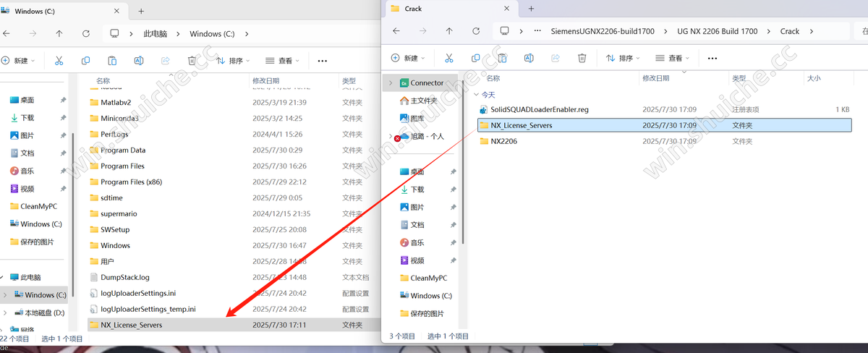868x353 pixels.
Task: Click chevron after Crack in address bar
Action: tap(812, 31)
